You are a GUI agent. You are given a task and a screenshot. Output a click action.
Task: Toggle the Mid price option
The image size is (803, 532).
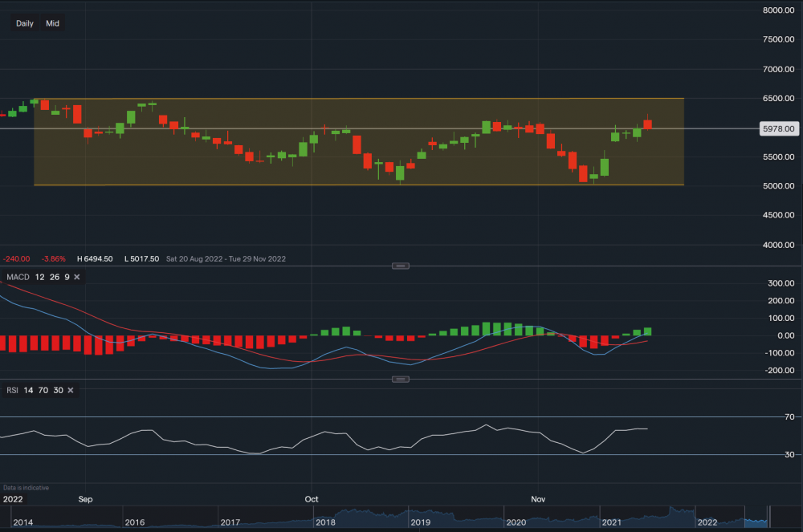(x=52, y=23)
